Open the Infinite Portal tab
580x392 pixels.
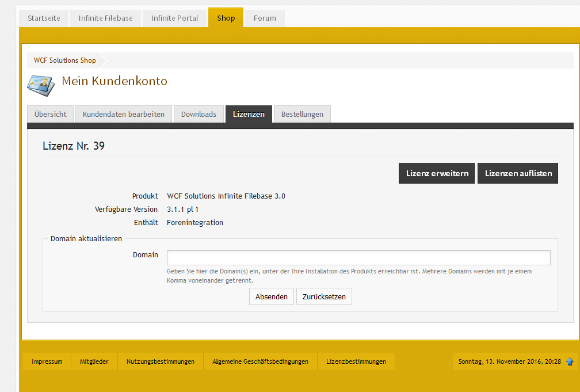[174, 18]
